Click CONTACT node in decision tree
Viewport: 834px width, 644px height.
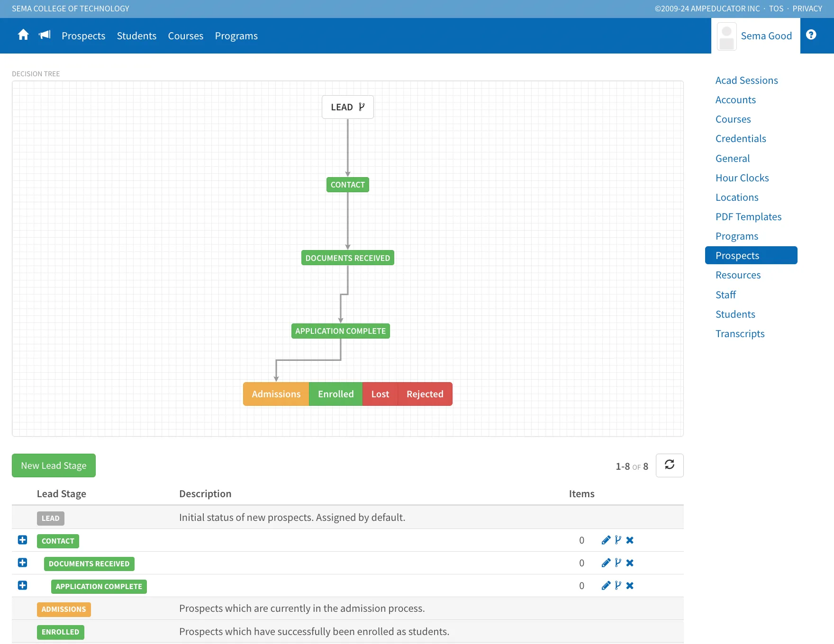(x=348, y=185)
